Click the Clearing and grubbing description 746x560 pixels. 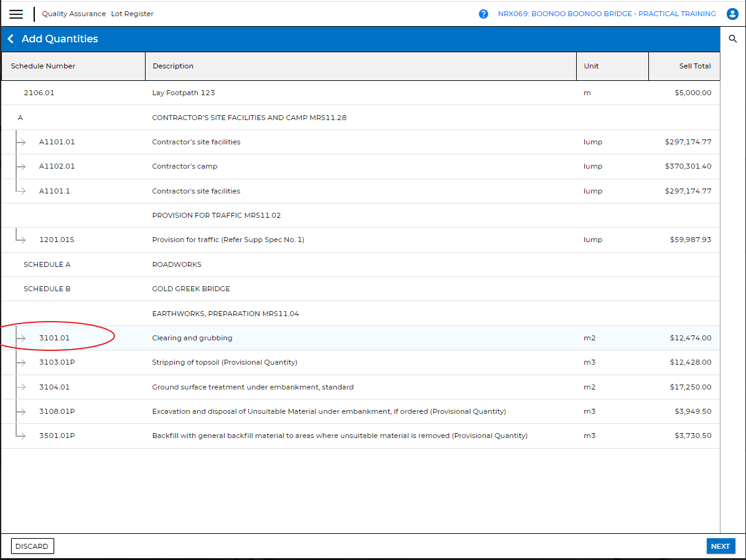(192, 338)
